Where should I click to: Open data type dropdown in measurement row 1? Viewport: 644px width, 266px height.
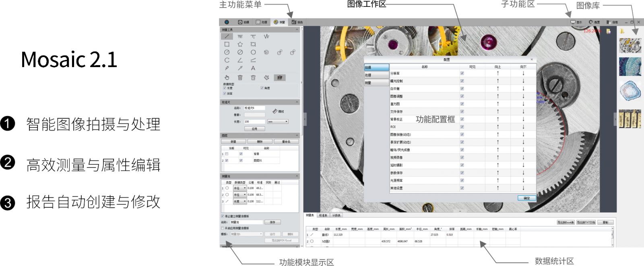click(240, 188)
